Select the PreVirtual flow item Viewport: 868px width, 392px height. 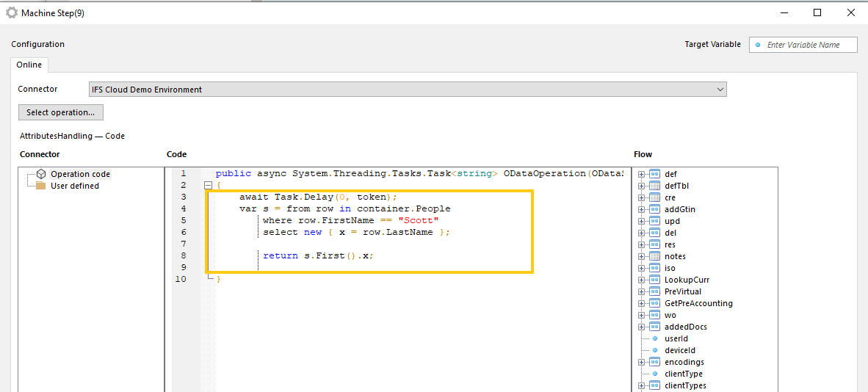pyautogui.click(x=682, y=291)
